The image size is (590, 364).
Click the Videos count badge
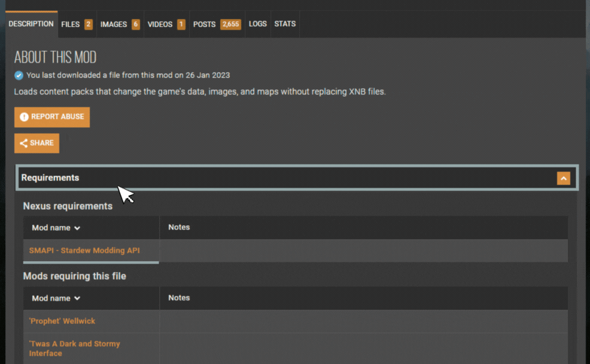[181, 25]
